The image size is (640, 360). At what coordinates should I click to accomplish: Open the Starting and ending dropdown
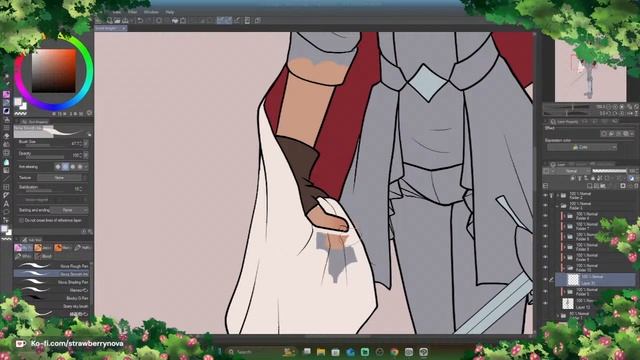69,210
